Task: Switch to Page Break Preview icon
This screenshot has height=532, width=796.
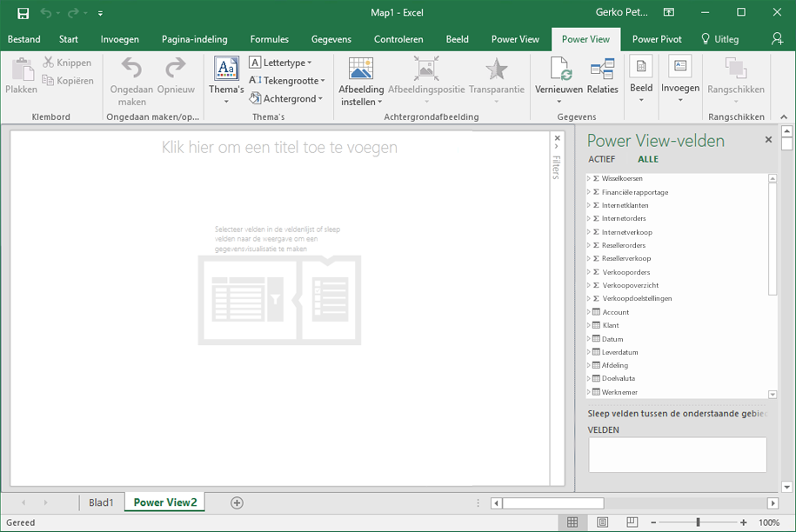Action: pos(632,522)
